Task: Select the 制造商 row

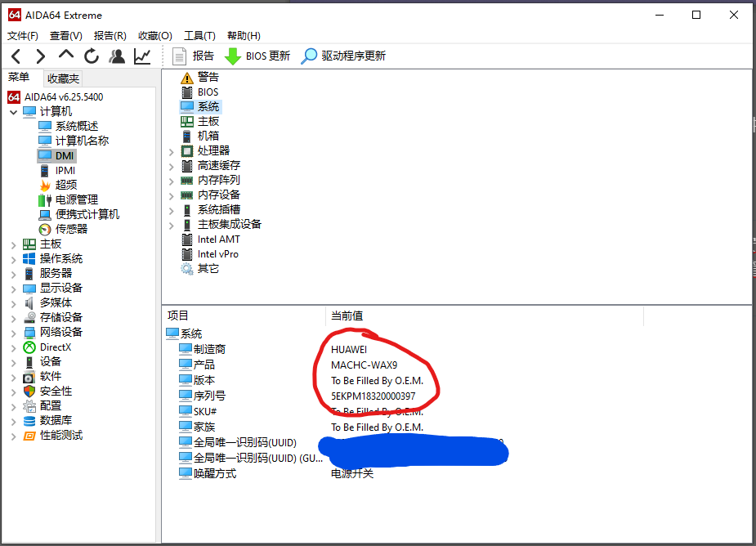Action: 203,349
